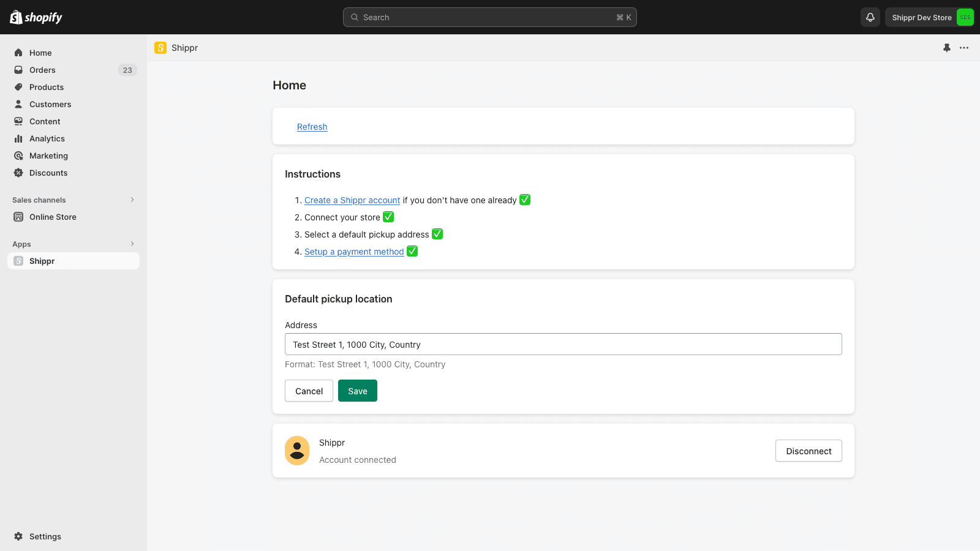Open the notifications bell
Image resolution: width=980 pixels, height=551 pixels.
(870, 17)
